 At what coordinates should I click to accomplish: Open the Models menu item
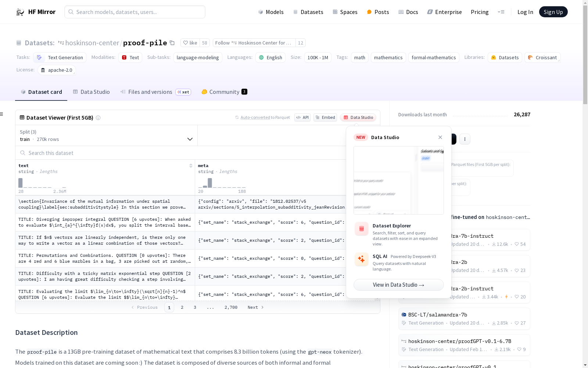(x=271, y=12)
